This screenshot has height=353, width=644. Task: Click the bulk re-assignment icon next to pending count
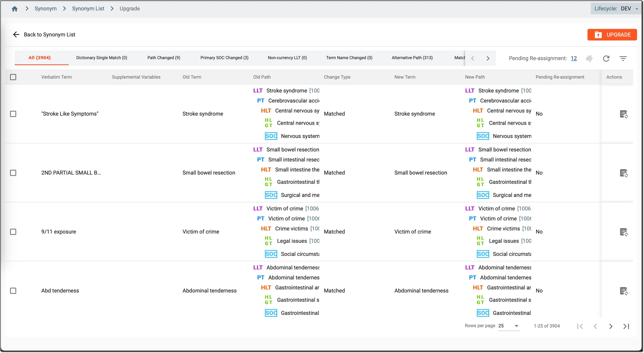[589, 58]
